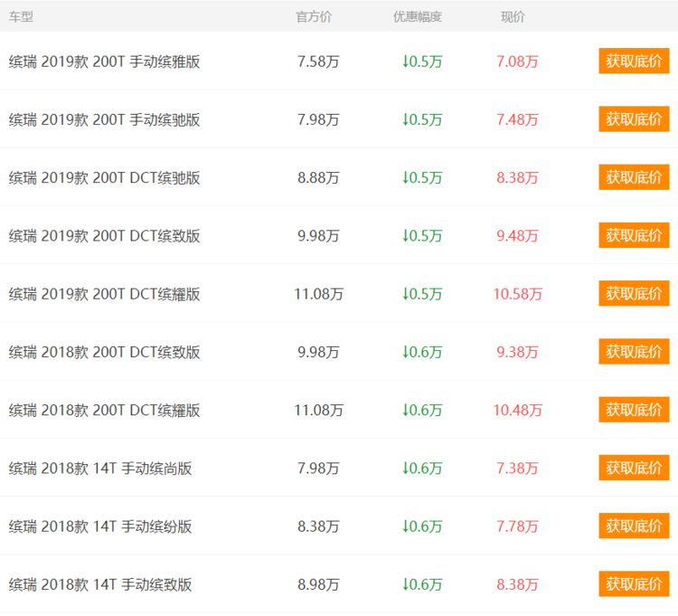Select current price 7.38万
The width and height of the screenshot is (678, 616).
point(517,468)
